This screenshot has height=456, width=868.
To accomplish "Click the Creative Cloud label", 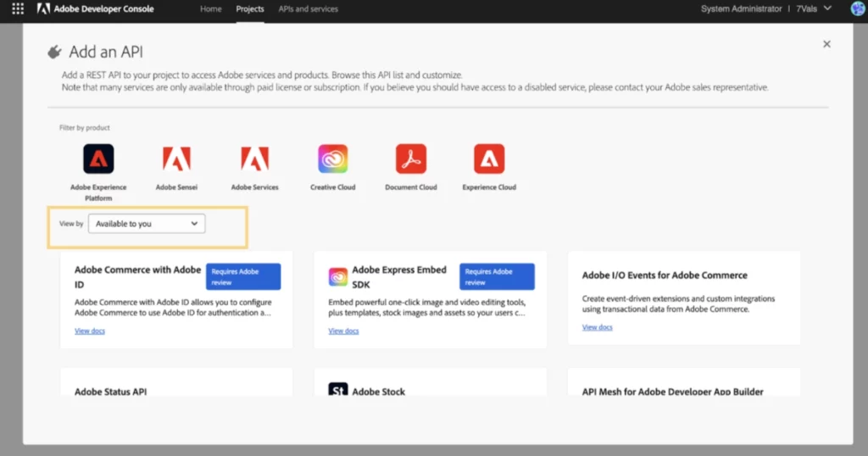I will (332, 187).
